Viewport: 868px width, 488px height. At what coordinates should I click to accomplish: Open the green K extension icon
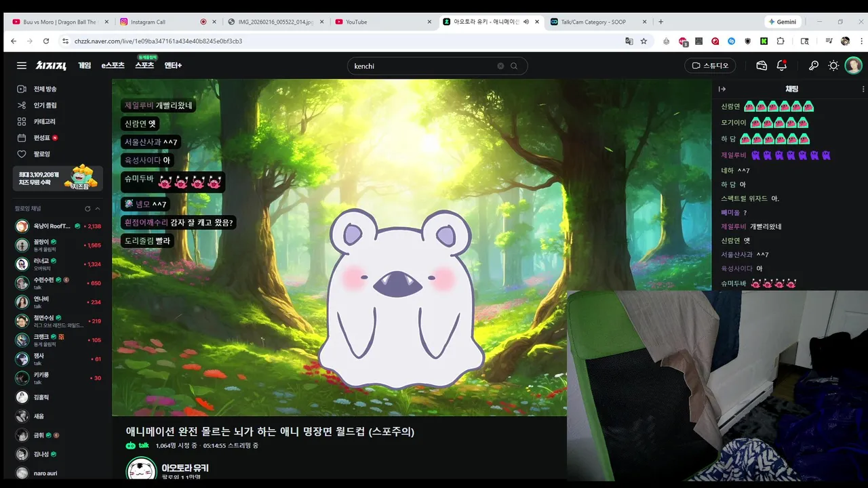[x=764, y=41]
